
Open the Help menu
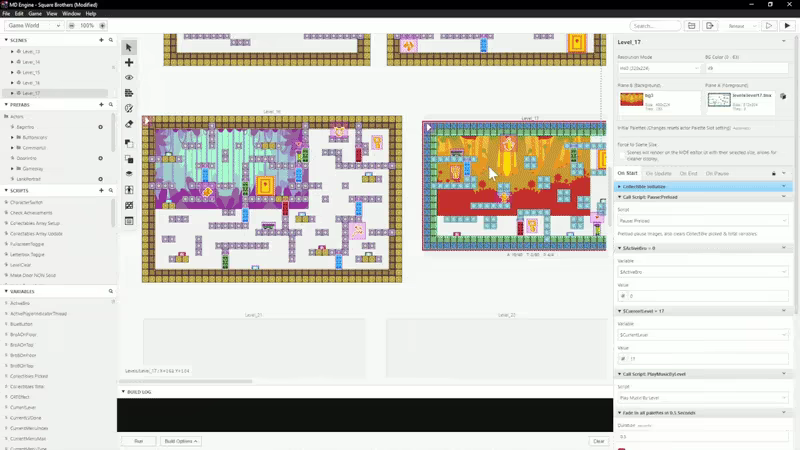[91, 14]
